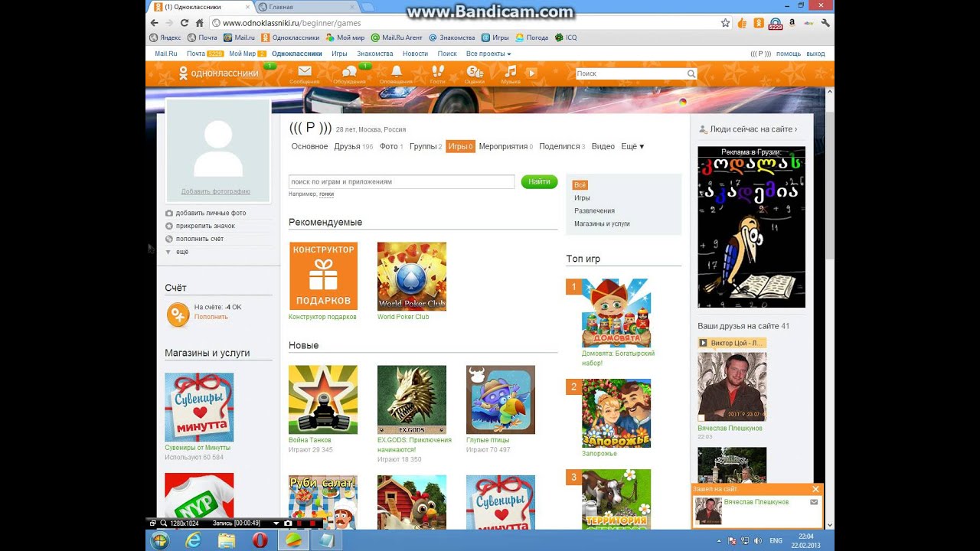Expand the Все проекты dropdown

tap(488, 54)
